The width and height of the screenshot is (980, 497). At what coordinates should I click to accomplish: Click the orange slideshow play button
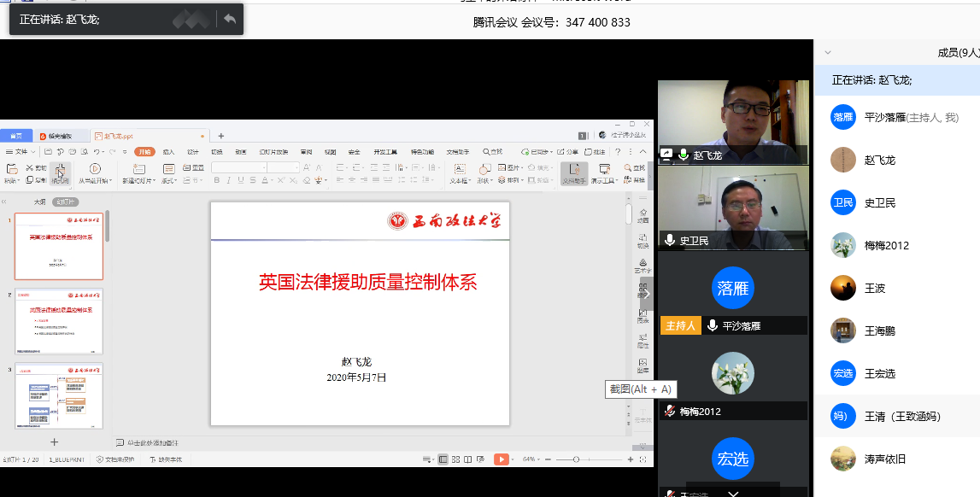click(x=502, y=459)
